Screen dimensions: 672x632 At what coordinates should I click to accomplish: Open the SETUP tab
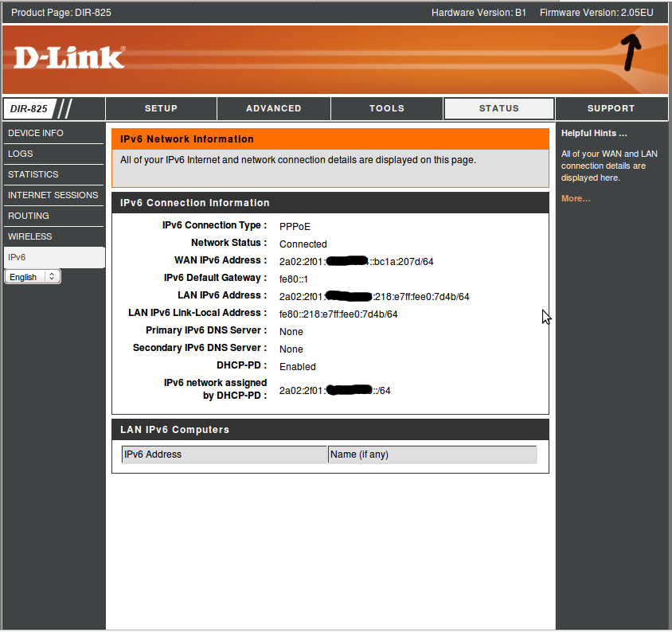click(161, 108)
